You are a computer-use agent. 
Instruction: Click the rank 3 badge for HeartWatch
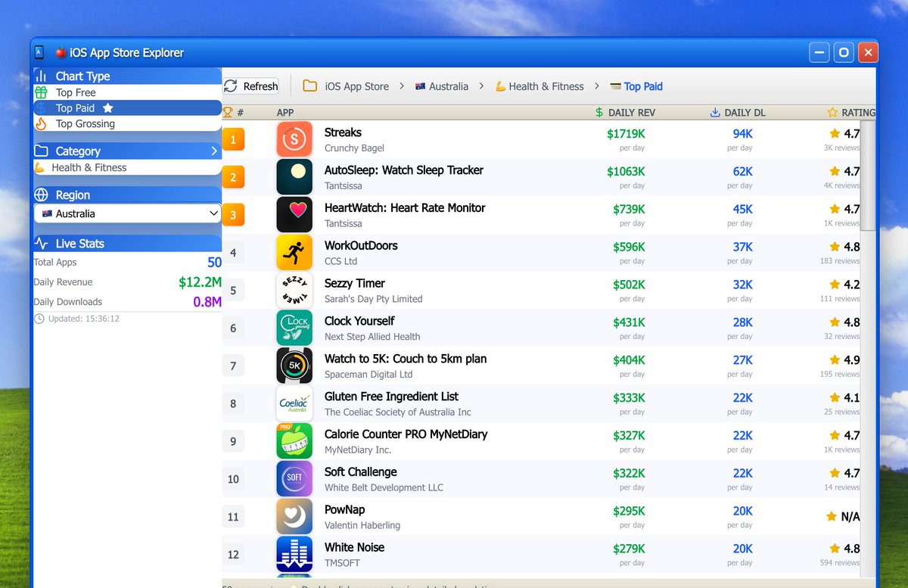pos(233,215)
